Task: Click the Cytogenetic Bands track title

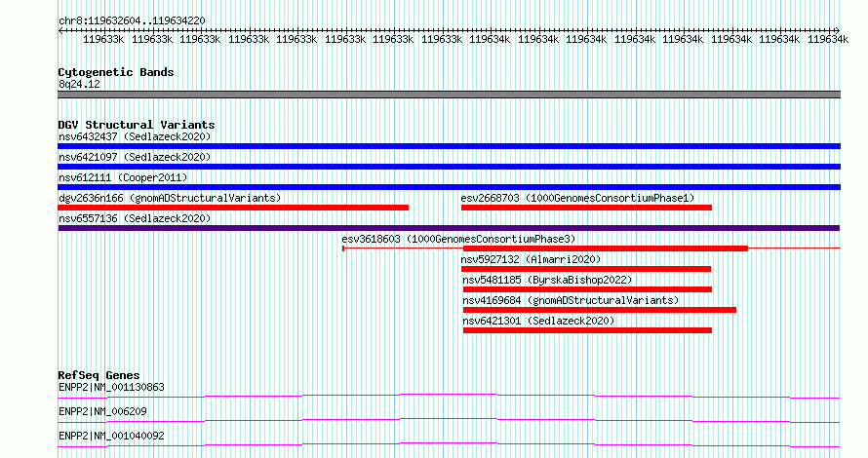Action: point(116,72)
